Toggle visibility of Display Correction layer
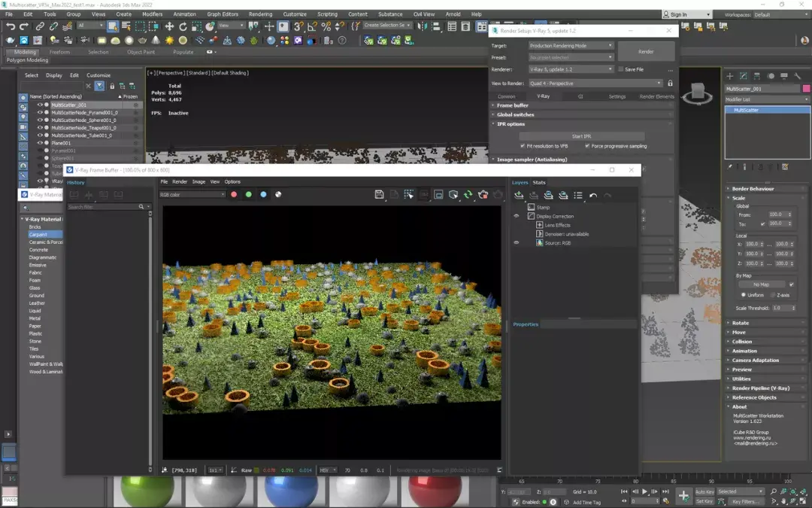The image size is (812, 508). (516, 216)
